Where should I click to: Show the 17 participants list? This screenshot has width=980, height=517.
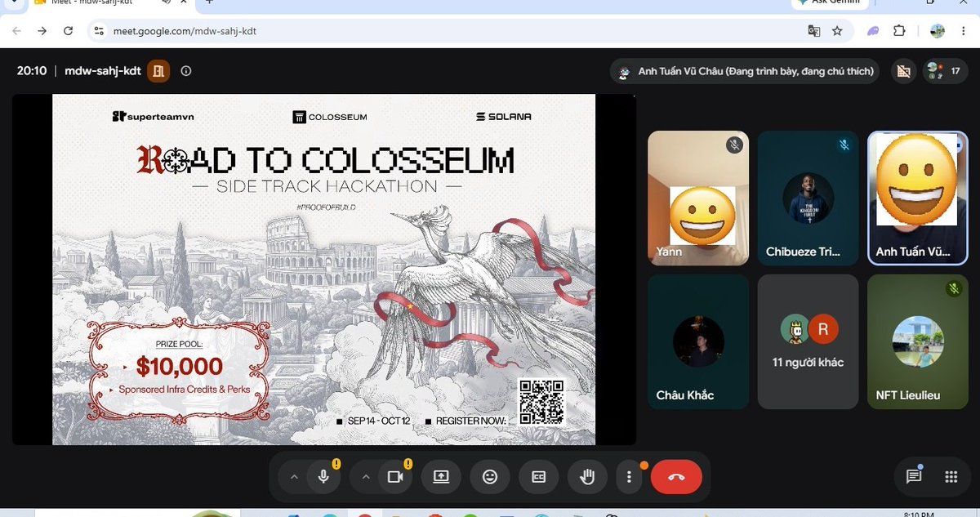click(945, 71)
